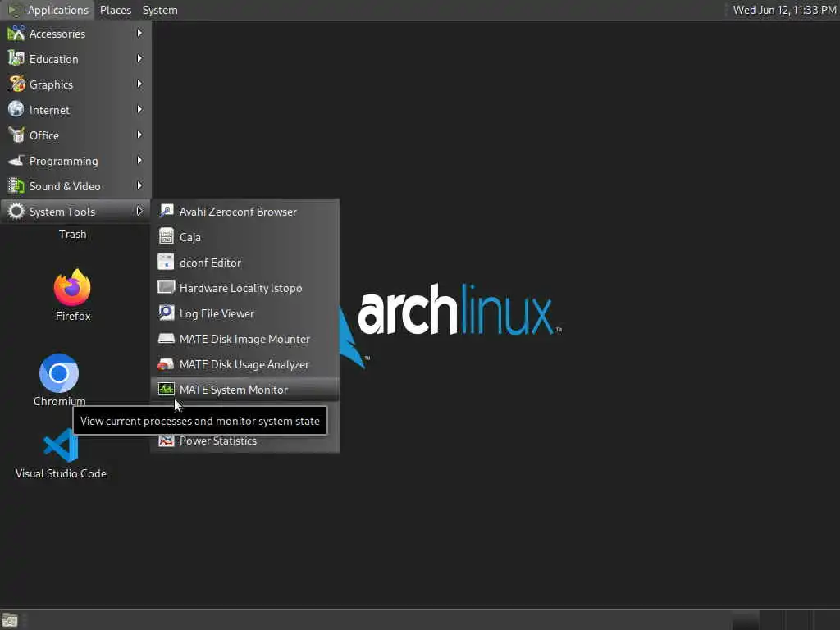Click the date and time clock
This screenshot has height=630, width=840.
pyautogui.click(x=784, y=10)
